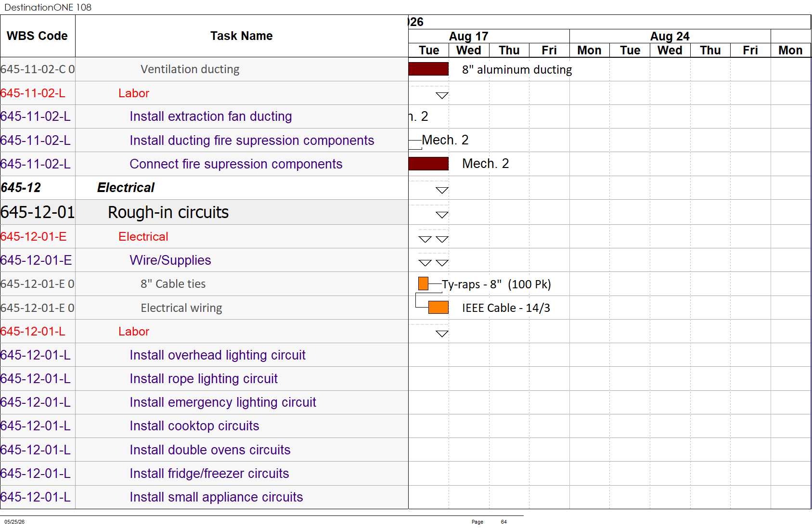Click the left summary triangle on Wire/Supplies row
Image resolution: width=812 pixels, height=528 pixels.
[x=425, y=263]
